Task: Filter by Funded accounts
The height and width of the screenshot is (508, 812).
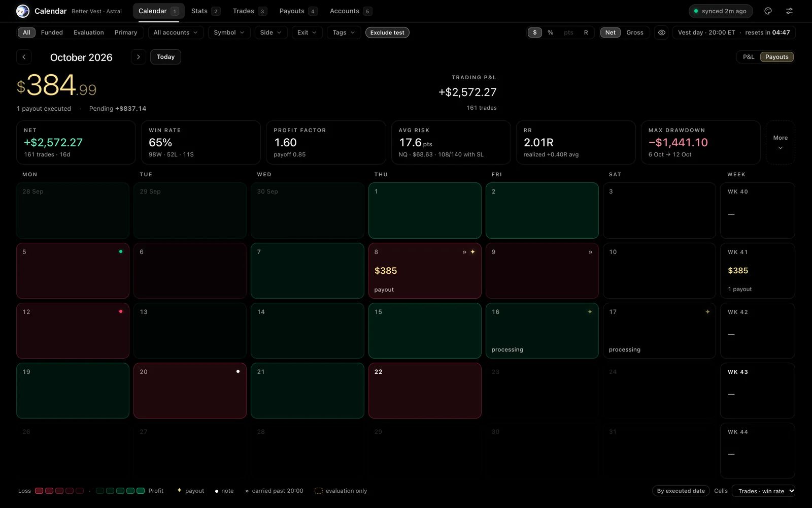Action: pyautogui.click(x=52, y=33)
